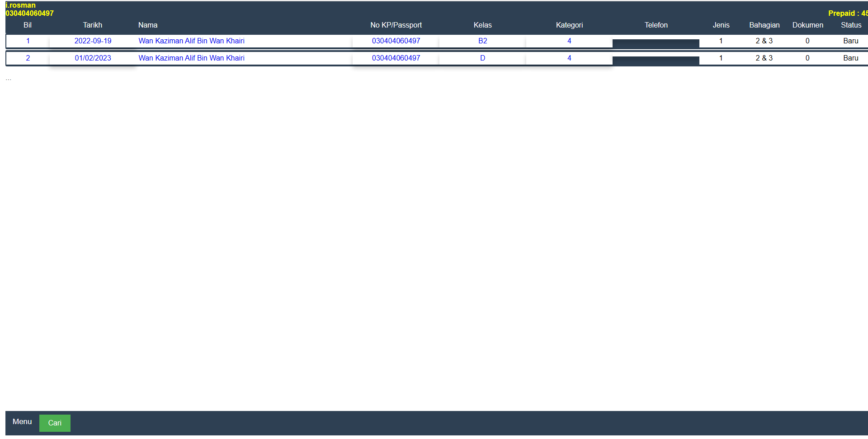Open date link 2022-09-19
The height and width of the screenshot is (439, 868).
tap(93, 41)
